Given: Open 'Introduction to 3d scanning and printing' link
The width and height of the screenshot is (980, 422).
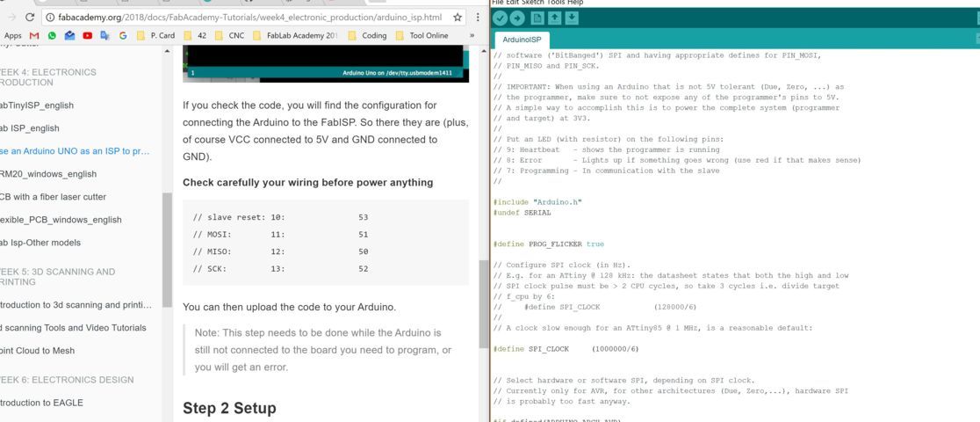Looking at the screenshot, I should click(76, 305).
